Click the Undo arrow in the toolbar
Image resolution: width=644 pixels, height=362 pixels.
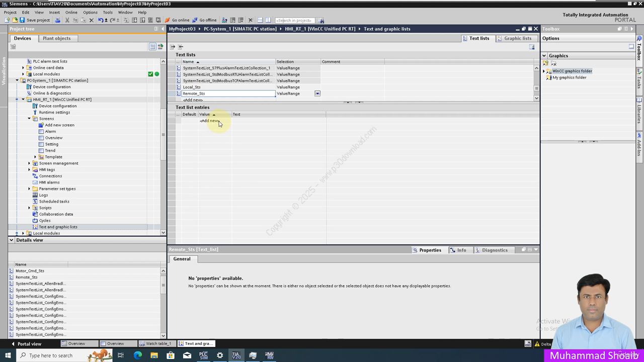coord(101,20)
